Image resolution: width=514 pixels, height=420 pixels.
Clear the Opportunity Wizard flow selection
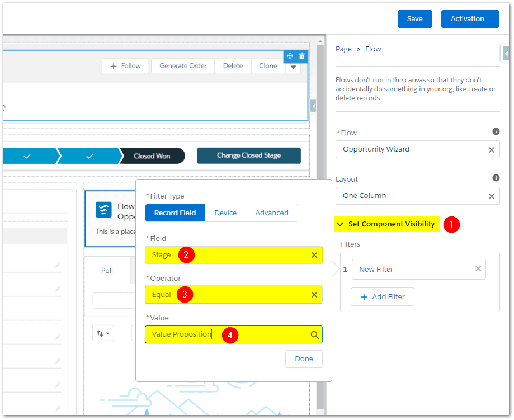tap(491, 150)
